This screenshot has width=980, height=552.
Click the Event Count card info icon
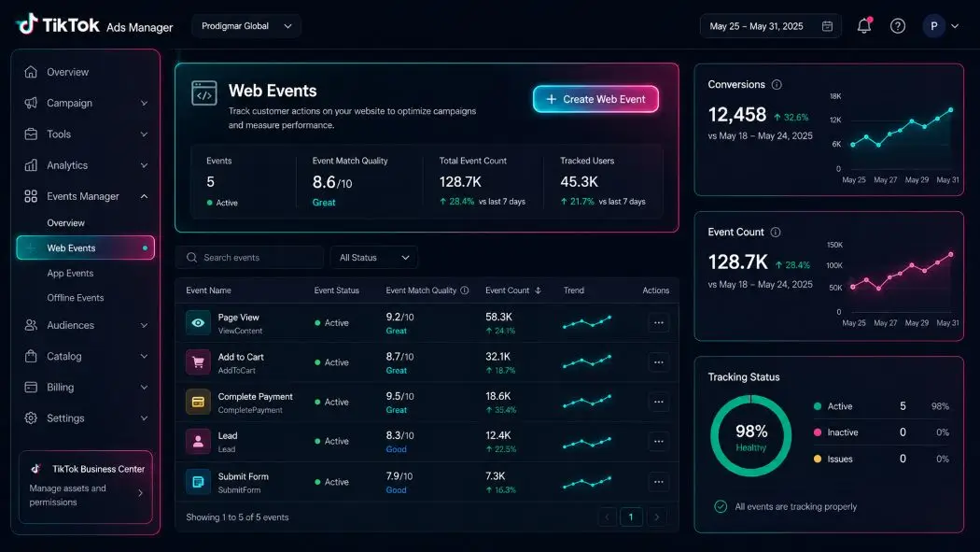tap(776, 232)
